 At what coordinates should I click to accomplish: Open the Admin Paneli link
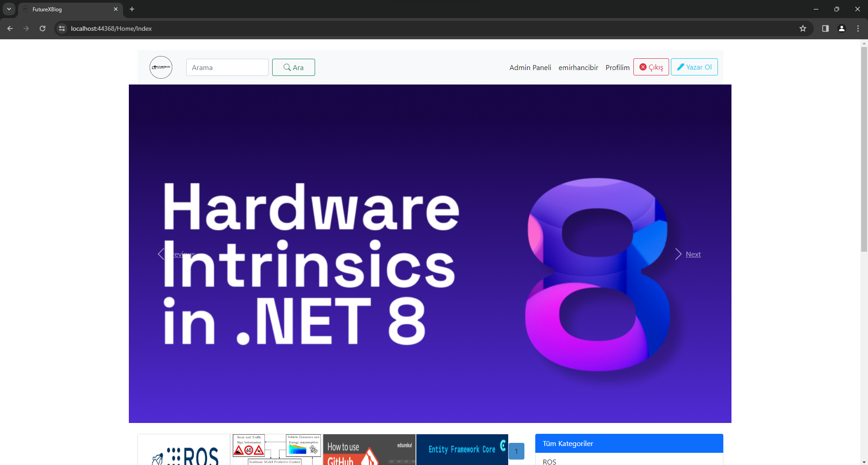tap(530, 67)
